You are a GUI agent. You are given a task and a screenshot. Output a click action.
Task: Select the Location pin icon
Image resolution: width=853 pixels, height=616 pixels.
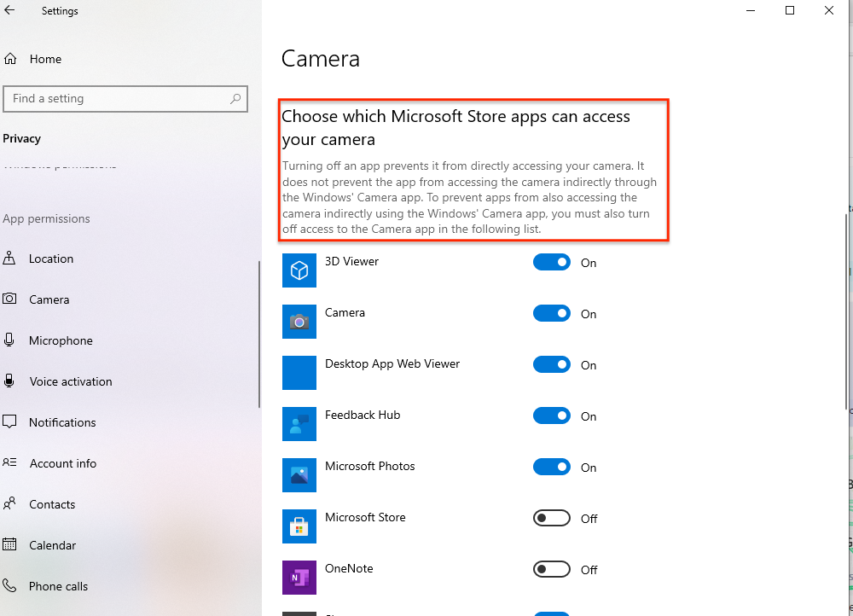[x=9, y=258]
